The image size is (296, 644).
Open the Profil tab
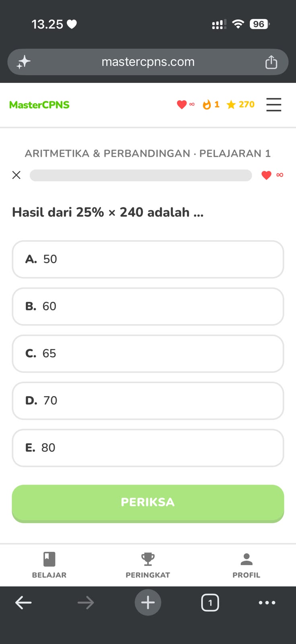246,565
